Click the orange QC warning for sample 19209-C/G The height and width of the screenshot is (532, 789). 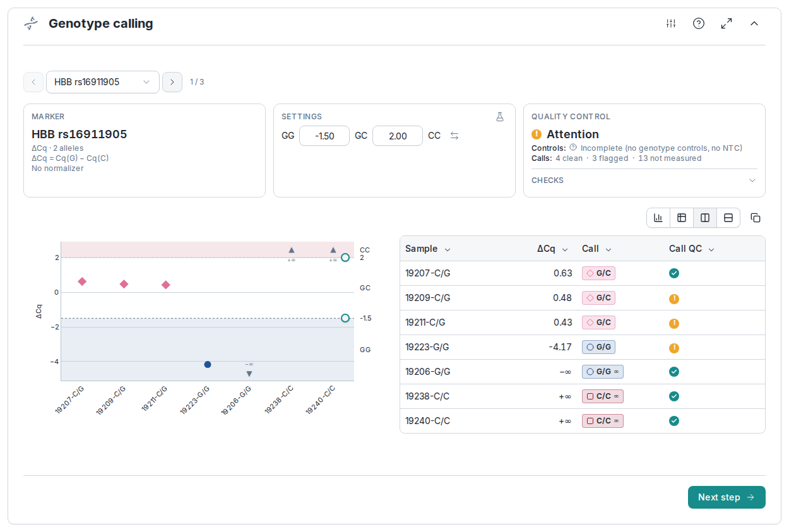(x=674, y=299)
